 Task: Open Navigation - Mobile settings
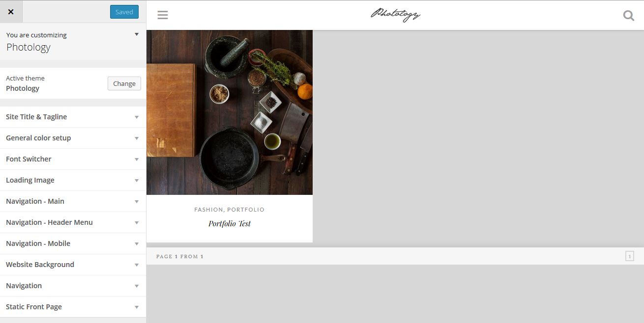73,243
